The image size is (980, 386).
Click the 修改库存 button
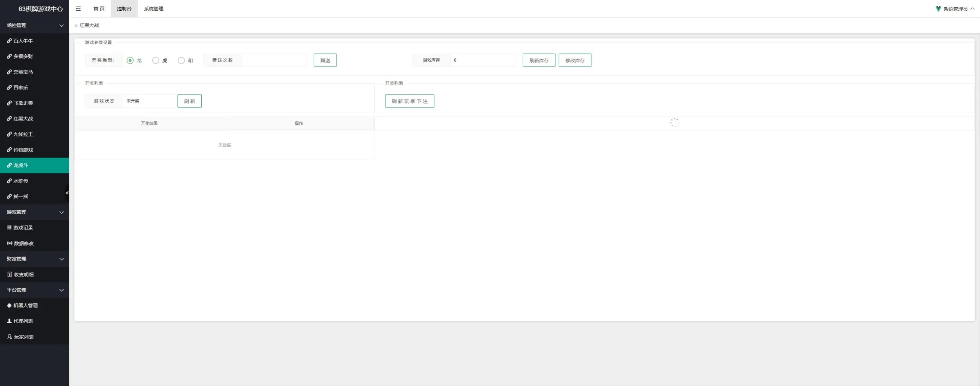click(575, 60)
